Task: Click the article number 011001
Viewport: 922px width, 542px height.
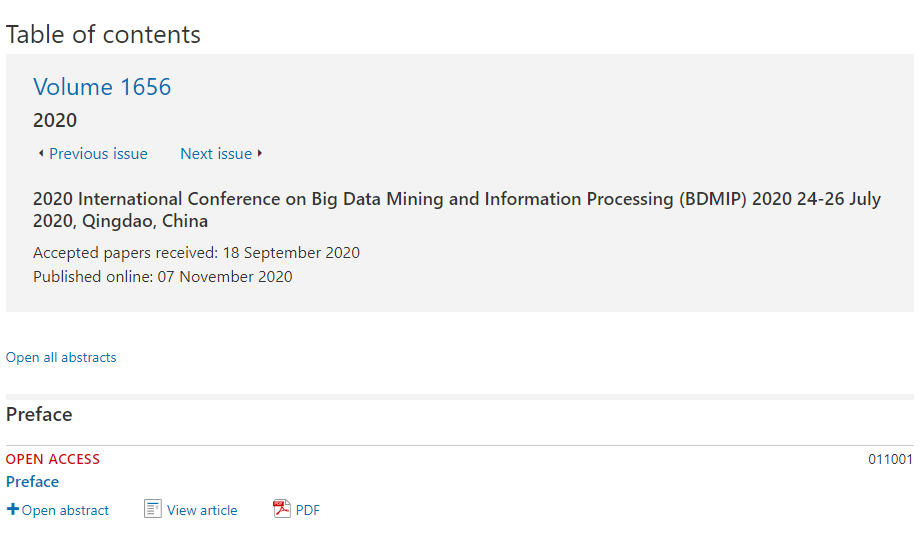Action: tap(890, 459)
